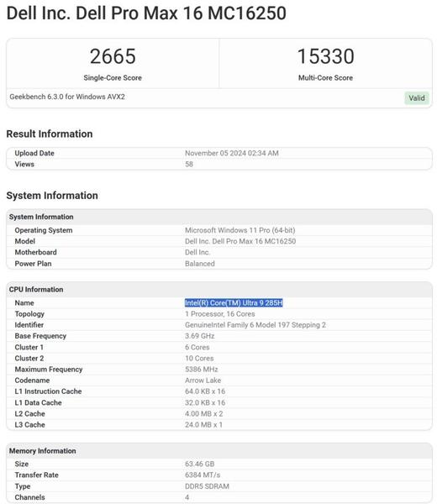The width and height of the screenshot is (437, 504).
Task: Click the upload date November 05 2024 value
Action: (x=231, y=154)
